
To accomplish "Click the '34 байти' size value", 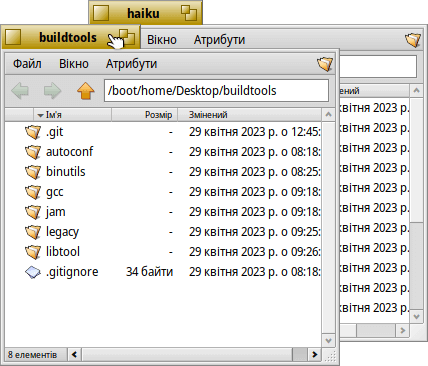I will (x=149, y=272).
